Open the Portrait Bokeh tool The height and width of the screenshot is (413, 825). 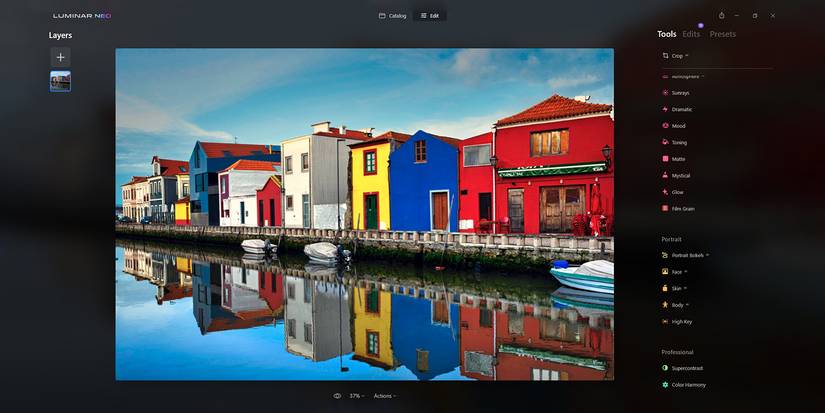pyautogui.click(x=686, y=255)
